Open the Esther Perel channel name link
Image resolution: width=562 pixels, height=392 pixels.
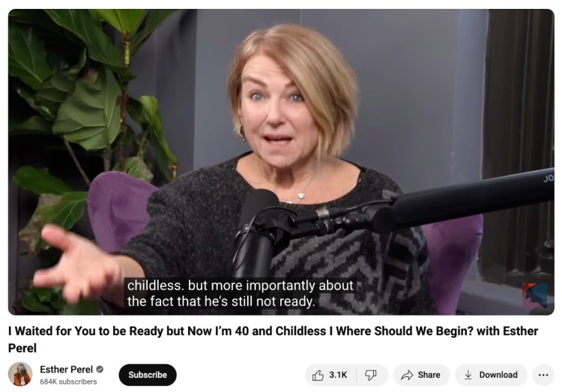[x=66, y=369]
